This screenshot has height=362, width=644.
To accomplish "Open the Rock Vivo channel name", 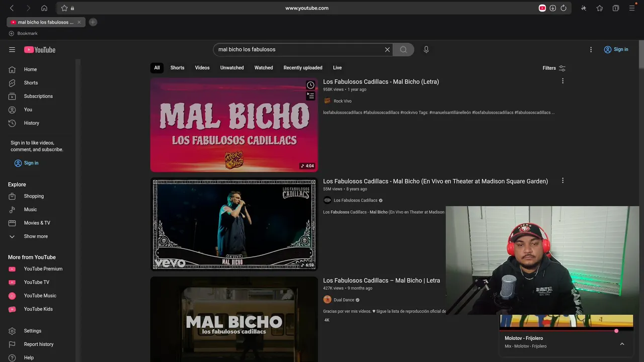I will click(x=343, y=101).
